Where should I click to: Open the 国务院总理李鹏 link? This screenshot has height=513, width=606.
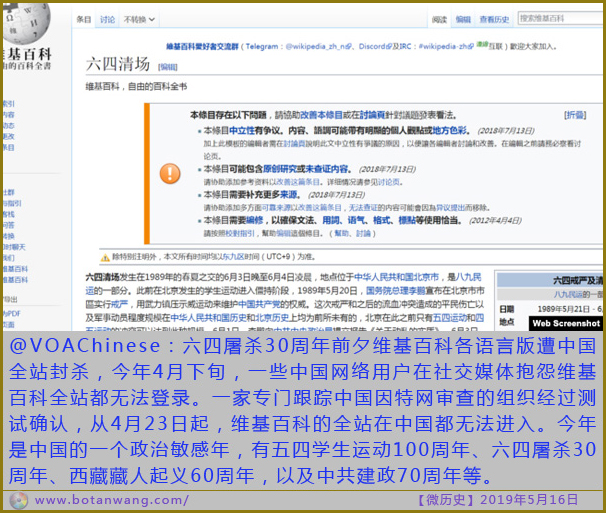click(x=395, y=290)
